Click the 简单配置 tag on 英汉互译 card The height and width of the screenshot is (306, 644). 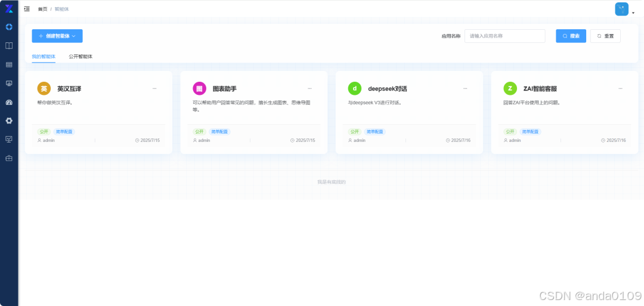[x=64, y=132]
